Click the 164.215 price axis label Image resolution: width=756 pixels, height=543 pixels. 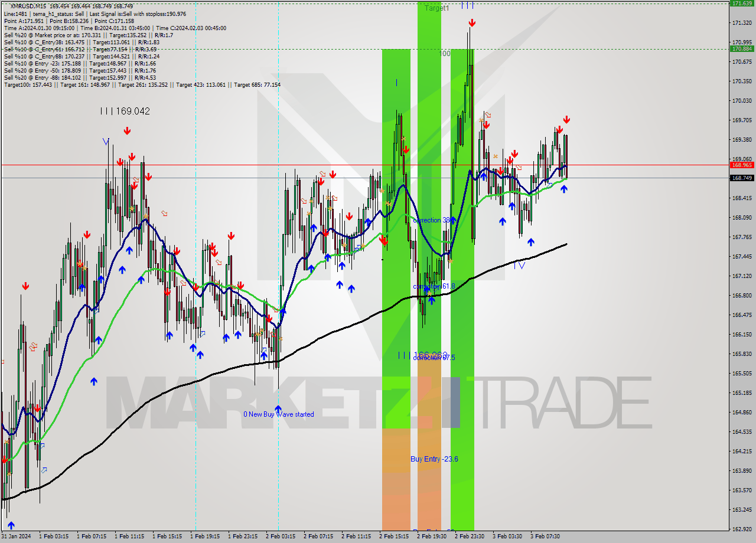tap(742, 452)
